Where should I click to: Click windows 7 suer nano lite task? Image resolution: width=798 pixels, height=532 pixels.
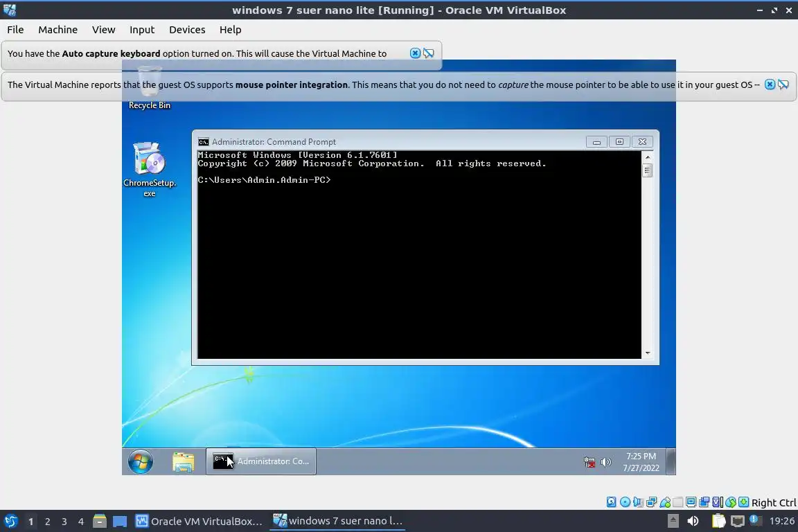[337, 521]
